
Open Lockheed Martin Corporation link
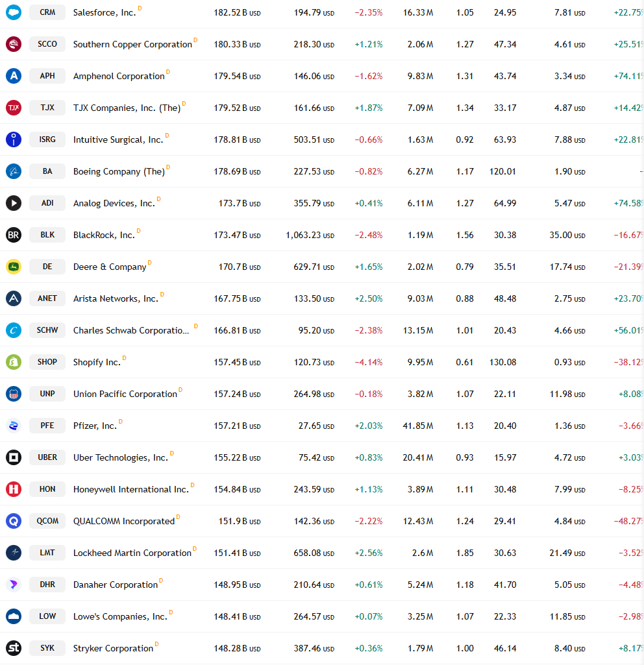132,553
